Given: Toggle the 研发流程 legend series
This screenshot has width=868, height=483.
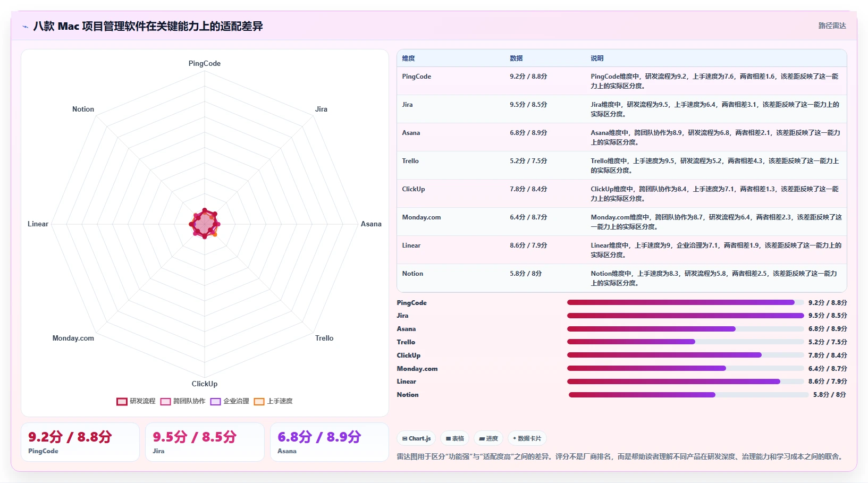Looking at the screenshot, I should coord(136,401).
